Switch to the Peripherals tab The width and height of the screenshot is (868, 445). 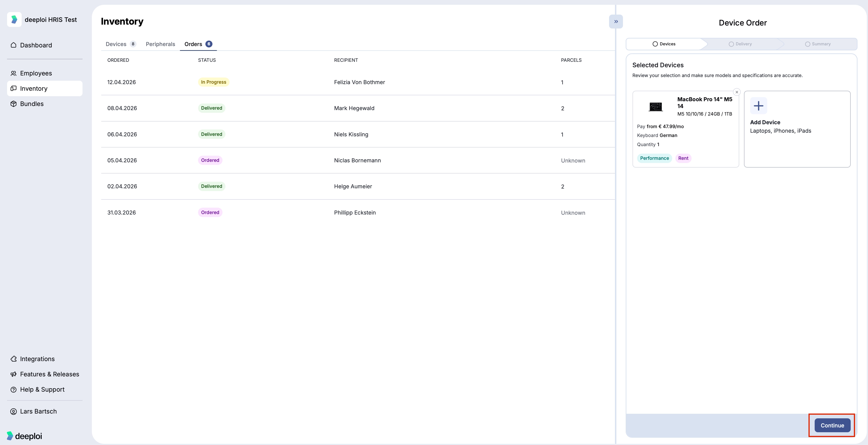click(160, 44)
